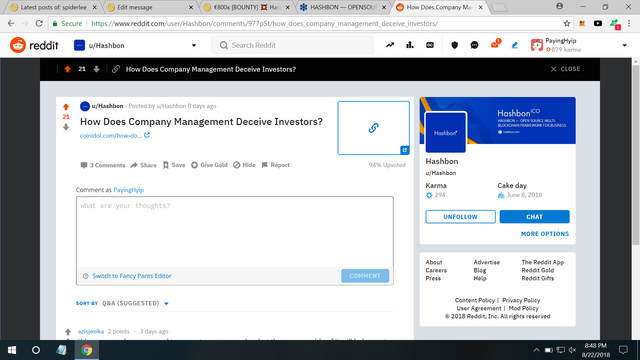
Task: Expand the u/Hashbon community dropdown
Action: pyautogui.click(x=194, y=45)
